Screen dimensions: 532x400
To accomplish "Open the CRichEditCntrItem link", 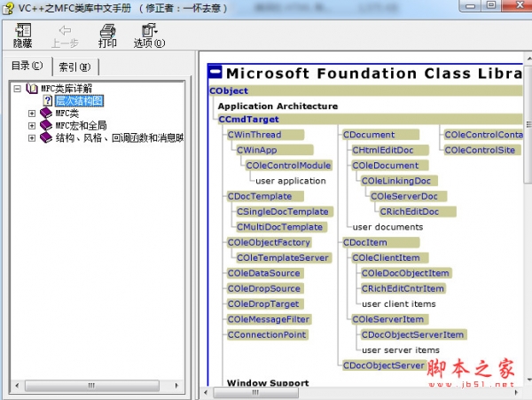I will pyautogui.click(x=403, y=289).
